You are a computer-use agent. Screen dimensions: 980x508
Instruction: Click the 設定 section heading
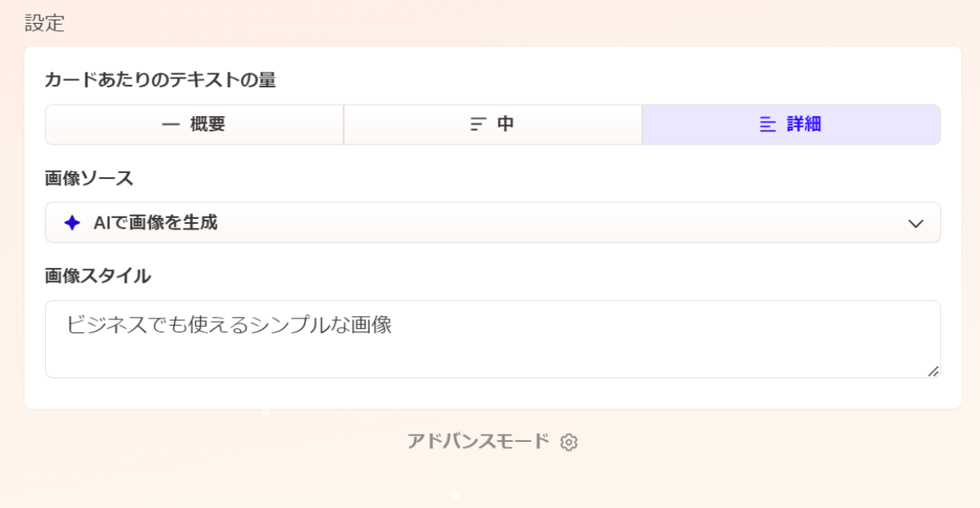coord(44,23)
